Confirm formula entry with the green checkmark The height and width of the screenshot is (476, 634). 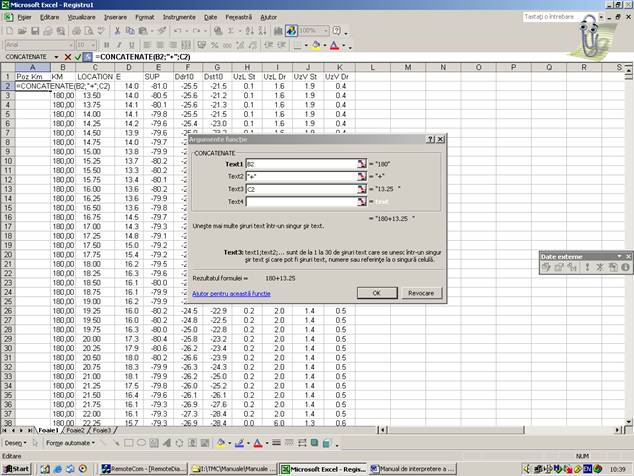(x=78, y=57)
